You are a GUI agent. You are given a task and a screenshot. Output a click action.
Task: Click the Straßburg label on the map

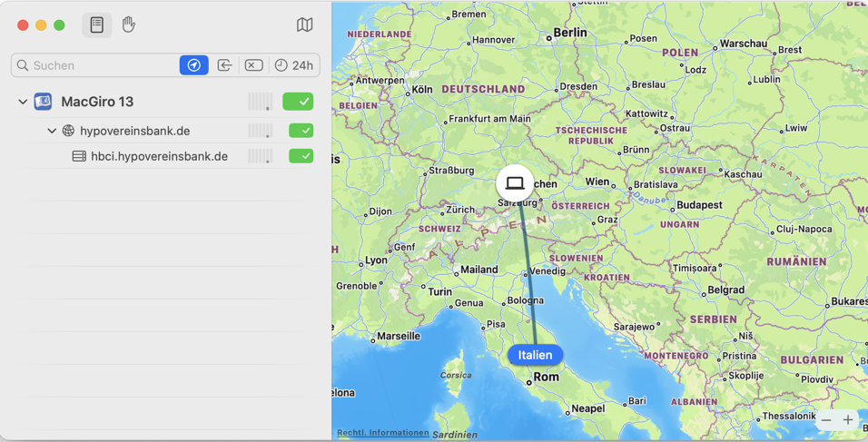coord(452,171)
